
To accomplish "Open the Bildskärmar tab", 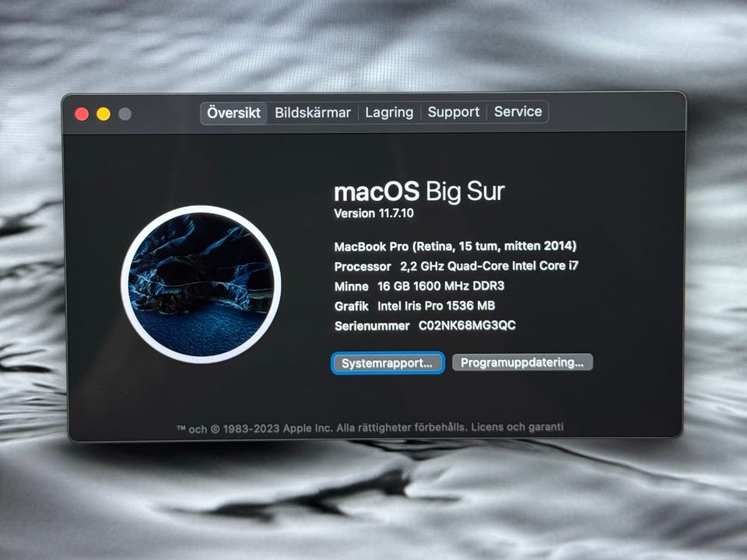I will (x=313, y=113).
